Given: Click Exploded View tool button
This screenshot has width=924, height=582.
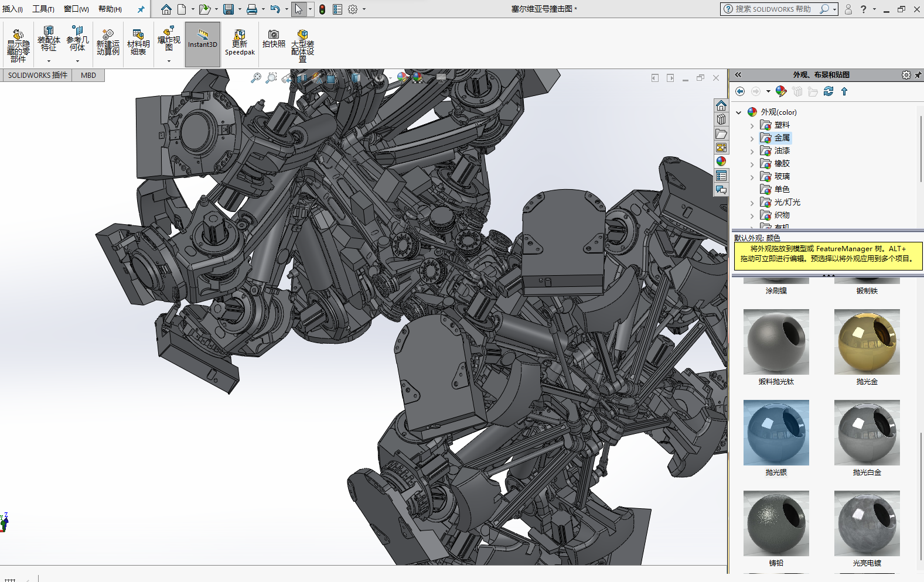Looking at the screenshot, I should 169,39.
